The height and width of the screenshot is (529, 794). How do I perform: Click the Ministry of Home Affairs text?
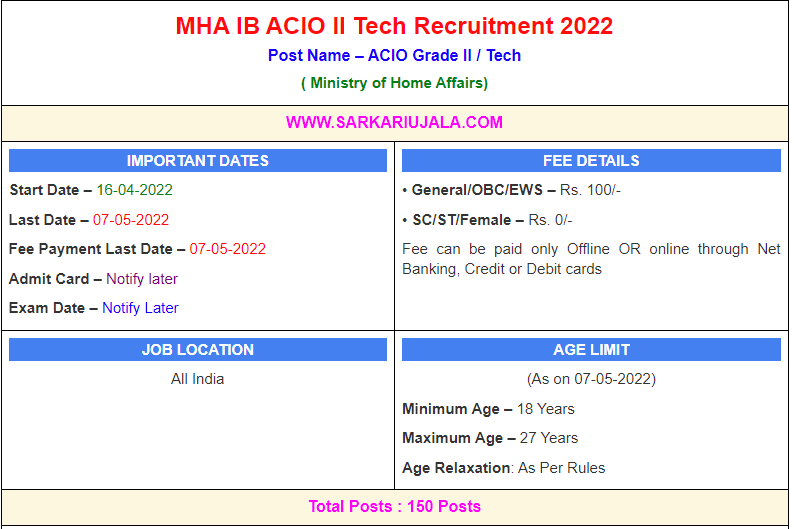tap(394, 83)
